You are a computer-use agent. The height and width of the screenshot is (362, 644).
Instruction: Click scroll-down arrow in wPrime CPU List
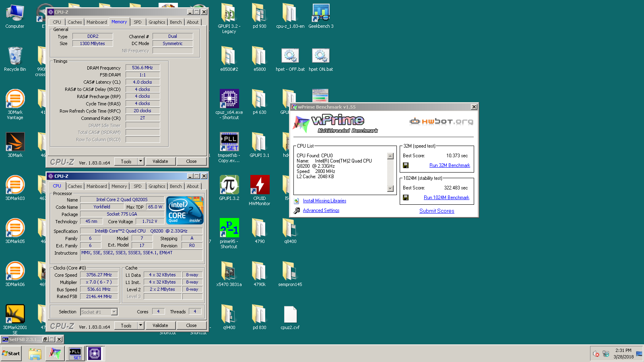(x=390, y=189)
